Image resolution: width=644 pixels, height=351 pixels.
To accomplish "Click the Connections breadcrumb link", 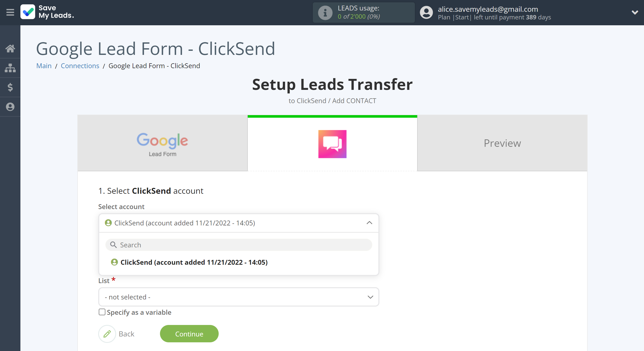I will pos(80,65).
